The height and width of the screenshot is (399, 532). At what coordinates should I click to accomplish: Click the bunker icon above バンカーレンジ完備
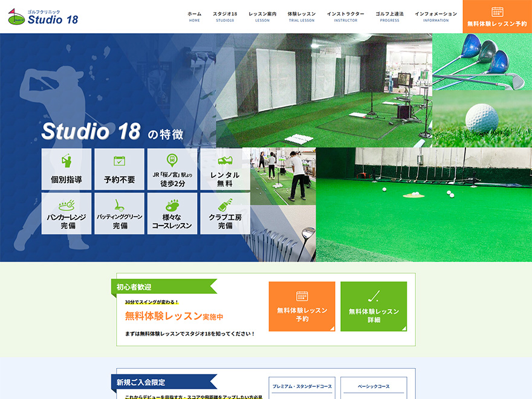pyautogui.click(x=66, y=205)
